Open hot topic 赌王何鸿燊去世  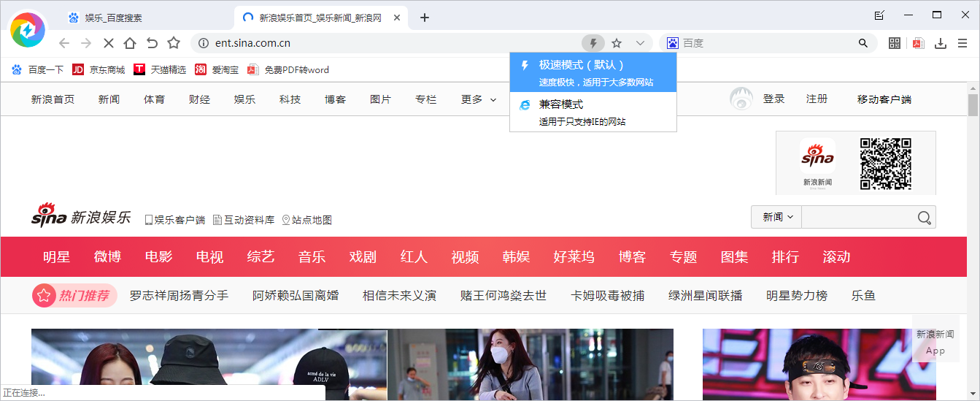point(503,296)
